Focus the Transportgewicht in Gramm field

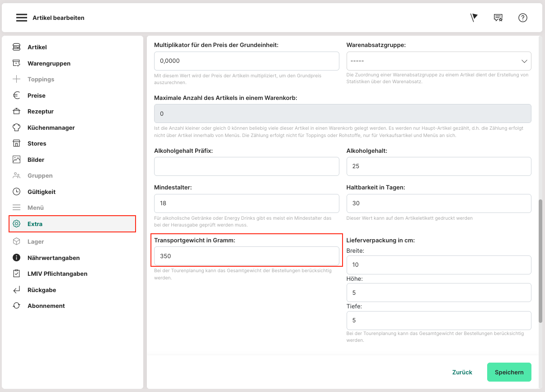(246, 256)
